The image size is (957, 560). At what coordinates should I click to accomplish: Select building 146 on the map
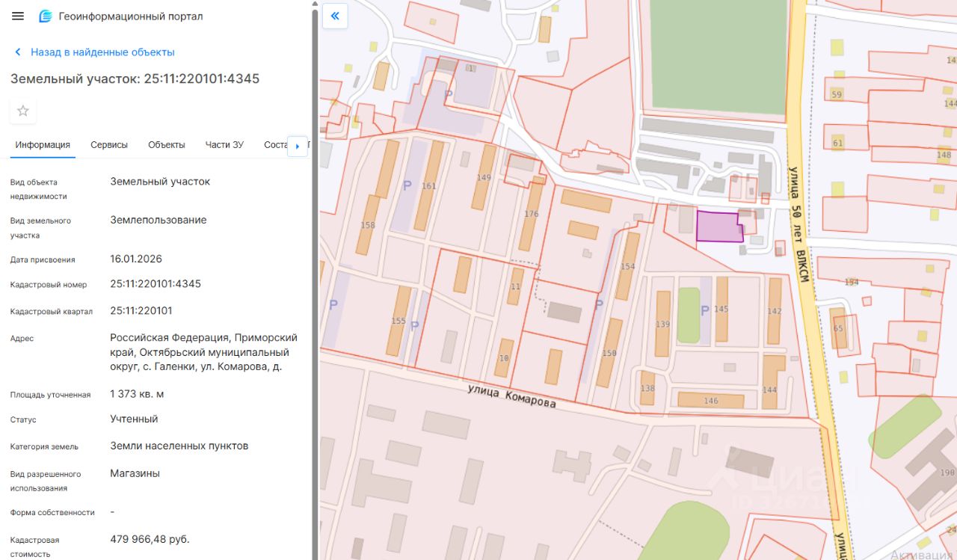pyautogui.click(x=710, y=401)
